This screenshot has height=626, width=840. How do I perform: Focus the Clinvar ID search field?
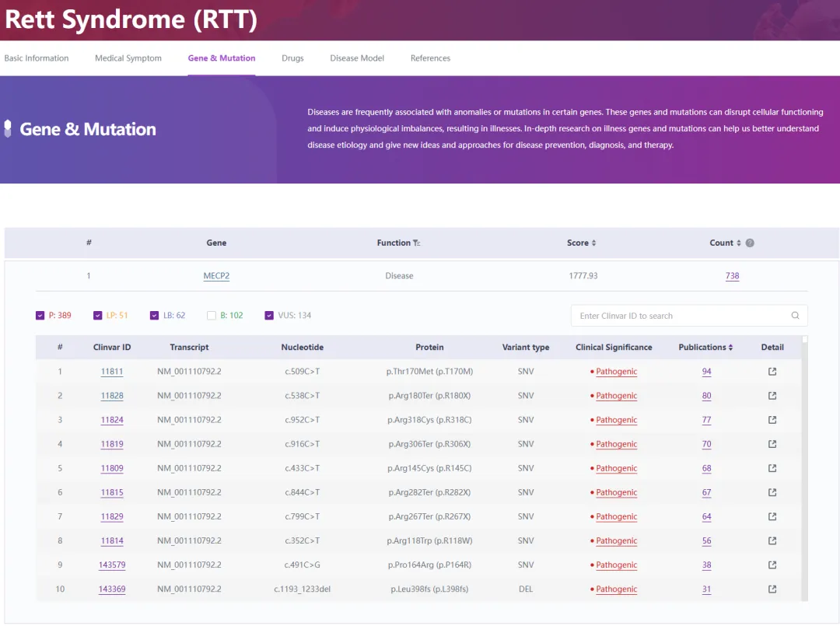pos(681,316)
